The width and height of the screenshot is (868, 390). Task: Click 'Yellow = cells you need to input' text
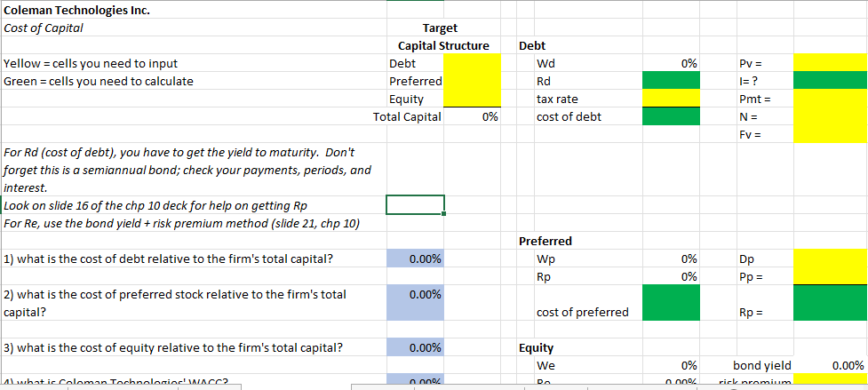pyautogui.click(x=91, y=64)
